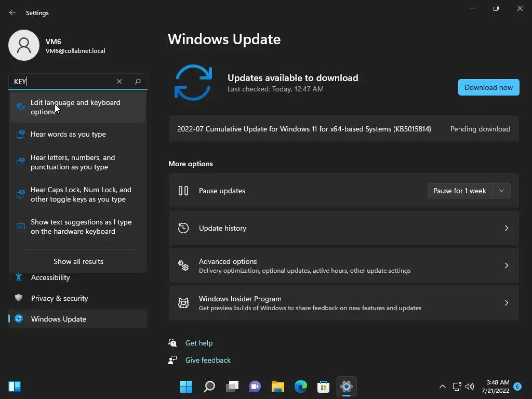The image size is (532, 399).
Task: Click the Windows Update page heading
Action: [x=224, y=39]
